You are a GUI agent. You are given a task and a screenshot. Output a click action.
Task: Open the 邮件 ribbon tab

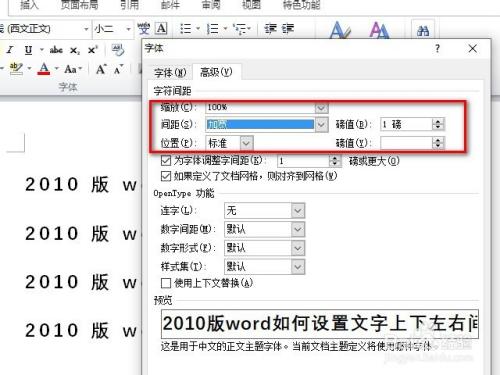coord(170,5)
